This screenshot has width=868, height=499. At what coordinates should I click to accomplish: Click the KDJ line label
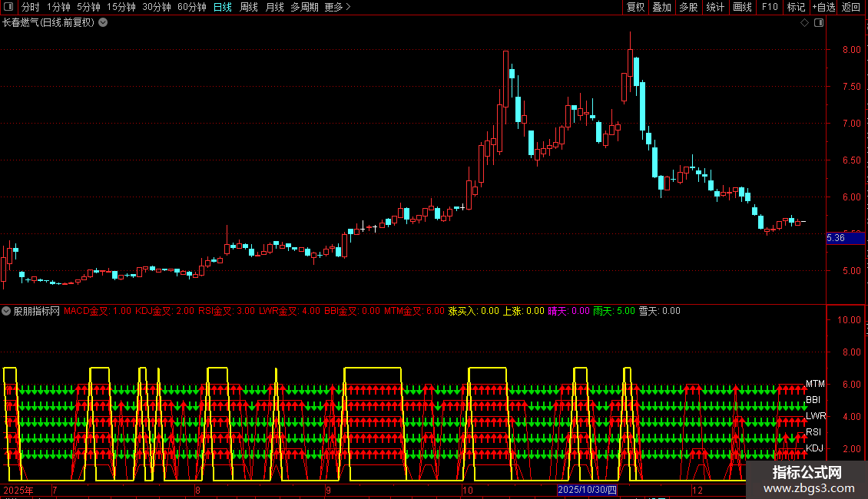[x=814, y=448]
